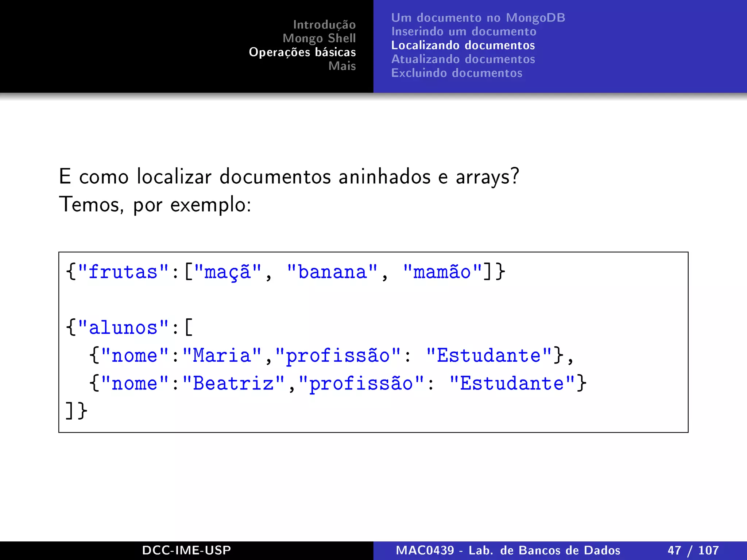747x560 pixels.
Task: Click the question about documentos aninhados e arrays
Action: pyautogui.click(x=289, y=177)
